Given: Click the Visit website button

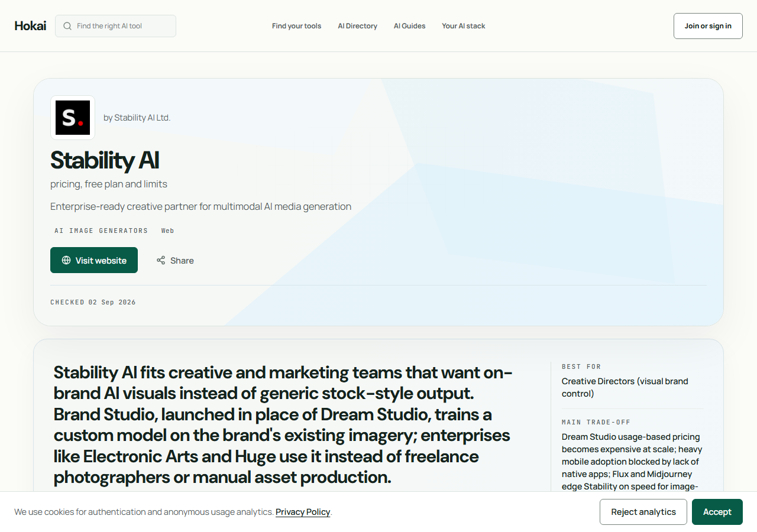Looking at the screenshot, I should tap(94, 260).
